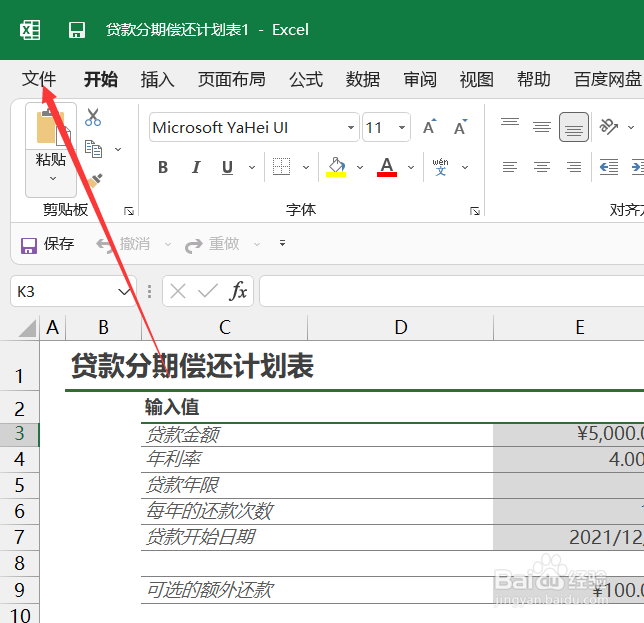644x623 pixels.
Task: Switch to the 插入 Insert tab
Action: [157, 79]
